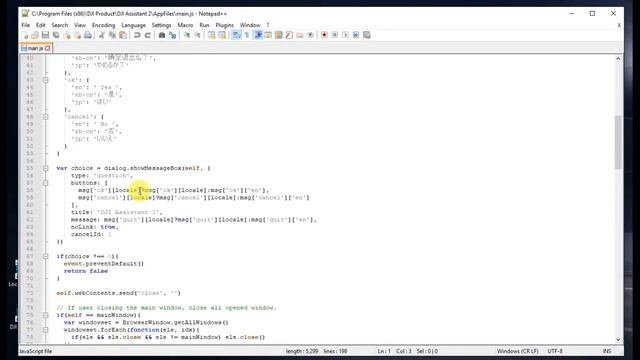Collapse the fold at line 48 'cancel' block
Viewport: 640px width, 360px height.
point(46,117)
